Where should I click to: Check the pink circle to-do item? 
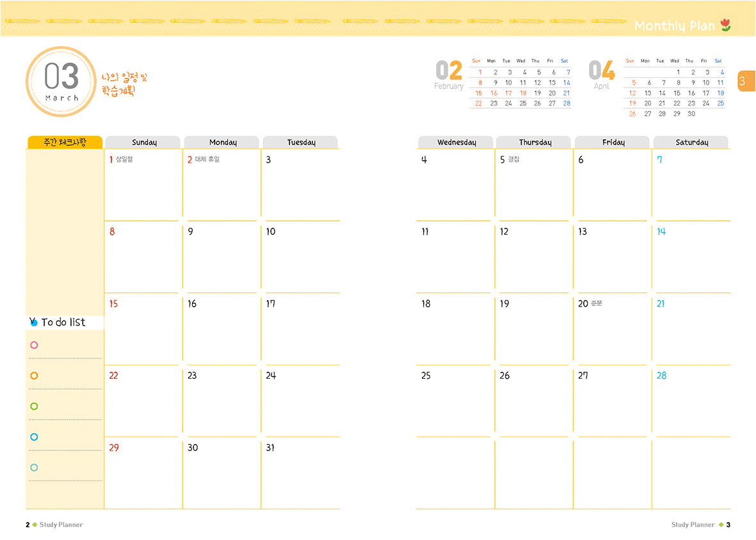click(35, 345)
